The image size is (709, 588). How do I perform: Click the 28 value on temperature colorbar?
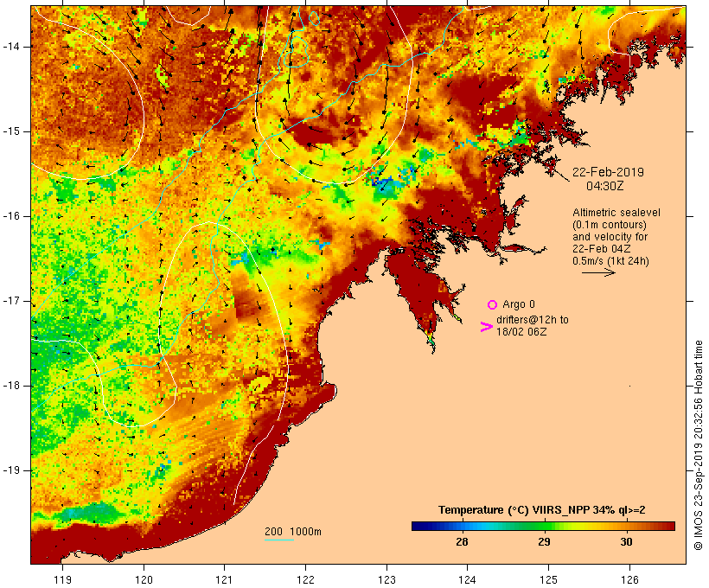[462, 542]
